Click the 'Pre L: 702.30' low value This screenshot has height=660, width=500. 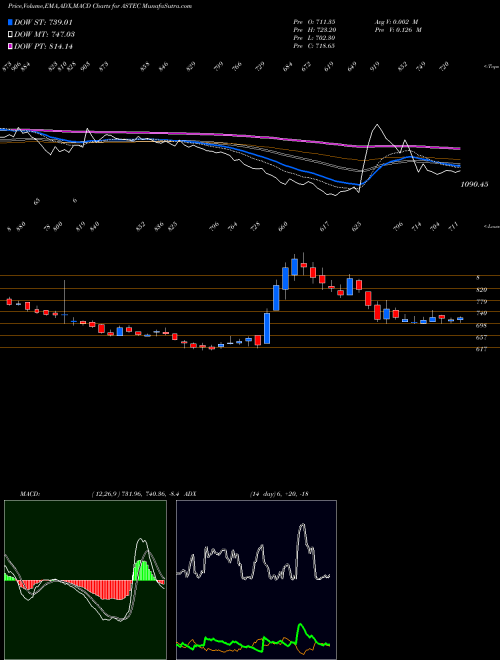(314, 38)
